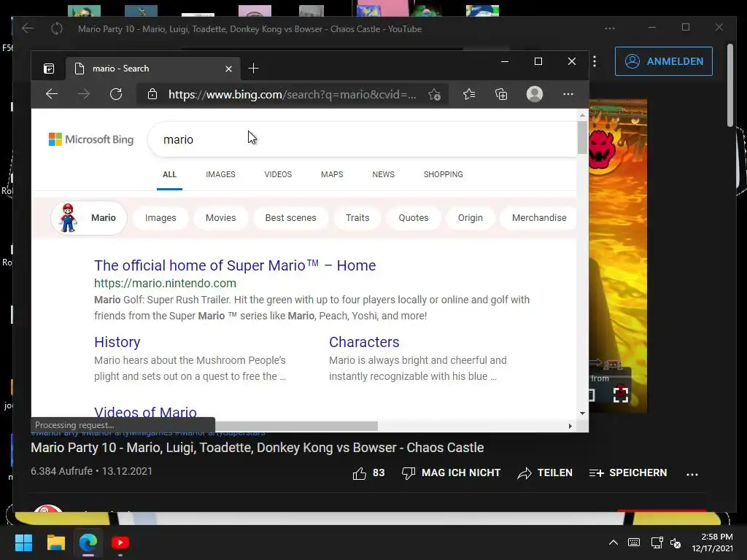Switch to the MAPS search tab
Image resolution: width=747 pixels, height=560 pixels.
(332, 174)
